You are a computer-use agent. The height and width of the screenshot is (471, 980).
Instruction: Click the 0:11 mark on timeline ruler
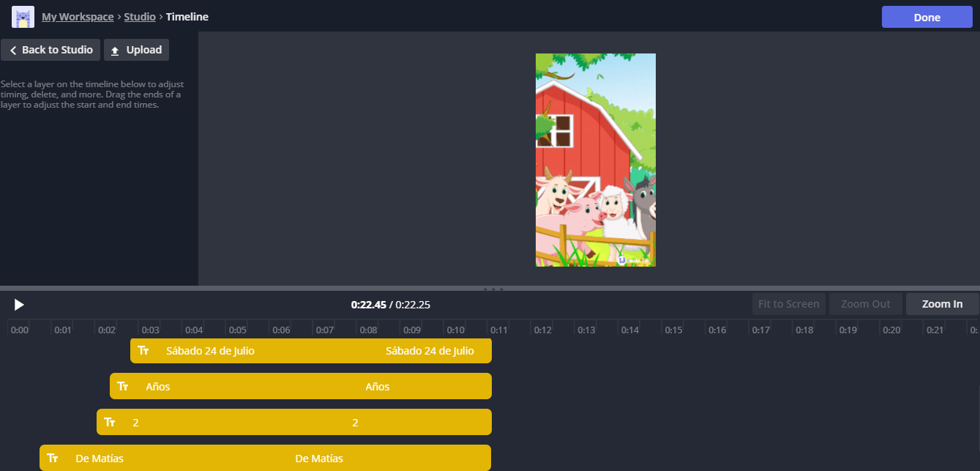tap(498, 330)
